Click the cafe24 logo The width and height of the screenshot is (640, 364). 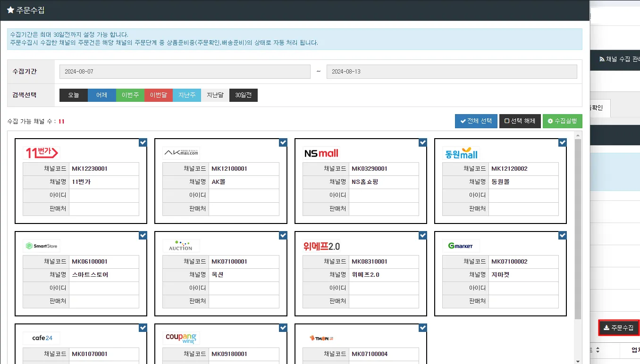click(42, 338)
